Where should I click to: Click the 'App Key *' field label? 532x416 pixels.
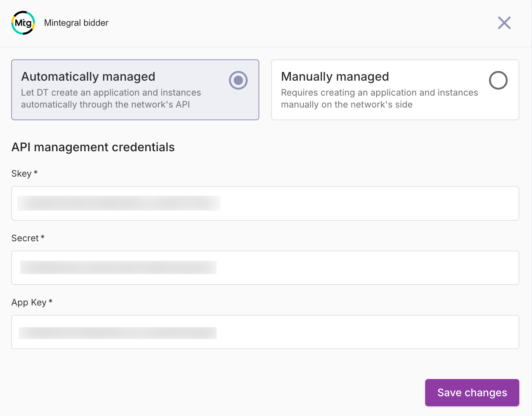[x=32, y=302]
